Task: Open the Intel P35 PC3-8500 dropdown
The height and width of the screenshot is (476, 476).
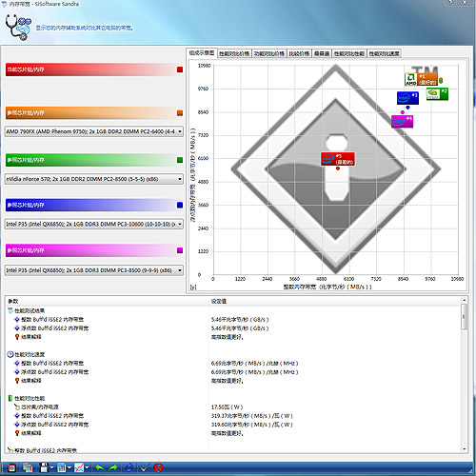Action: (x=94, y=270)
